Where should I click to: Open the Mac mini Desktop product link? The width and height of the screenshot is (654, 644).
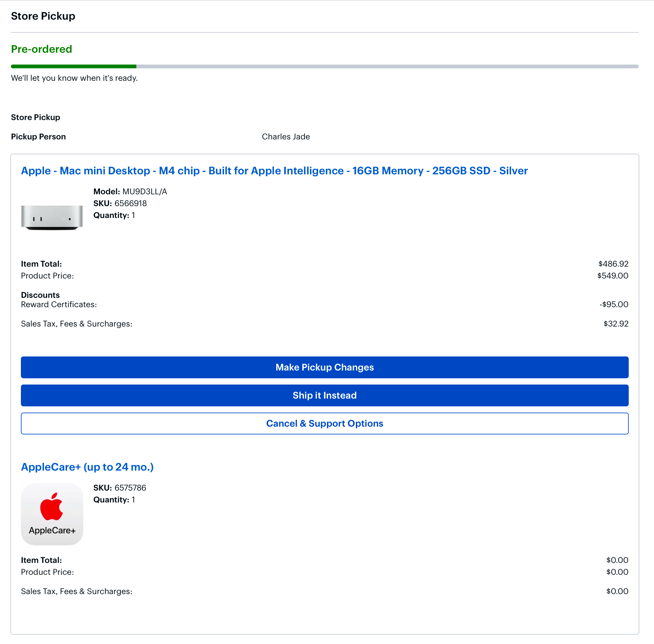pyautogui.click(x=274, y=171)
